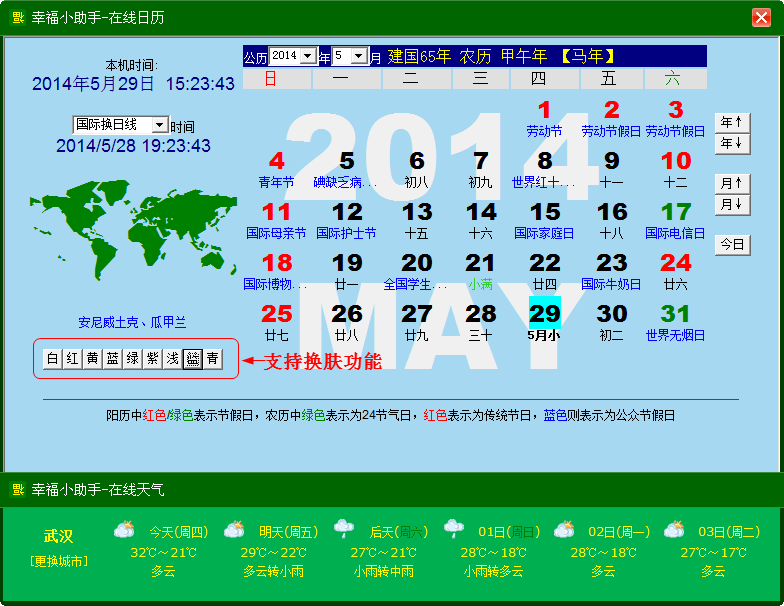Select May 5 in the calendar
Image resolution: width=784 pixels, height=606 pixels.
coord(346,170)
